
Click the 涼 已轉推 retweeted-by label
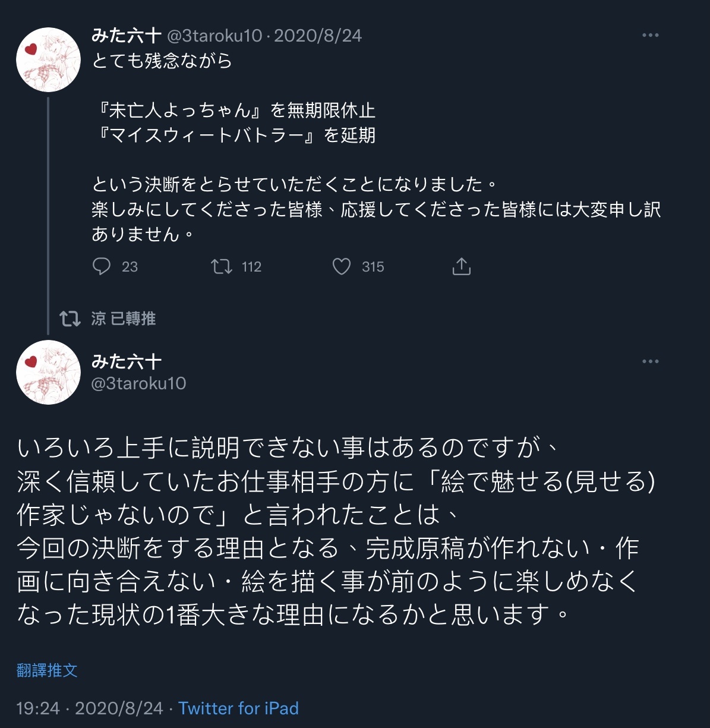pos(124,319)
